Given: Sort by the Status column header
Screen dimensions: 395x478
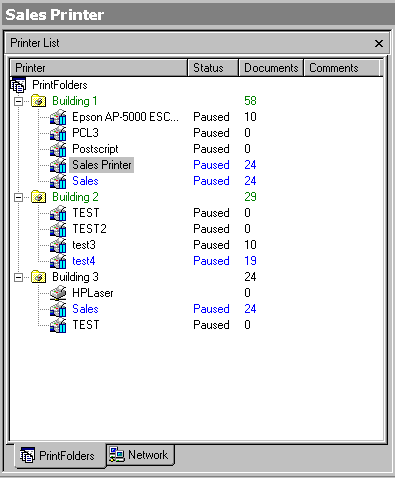Looking at the screenshot, I should coord(213,68).
